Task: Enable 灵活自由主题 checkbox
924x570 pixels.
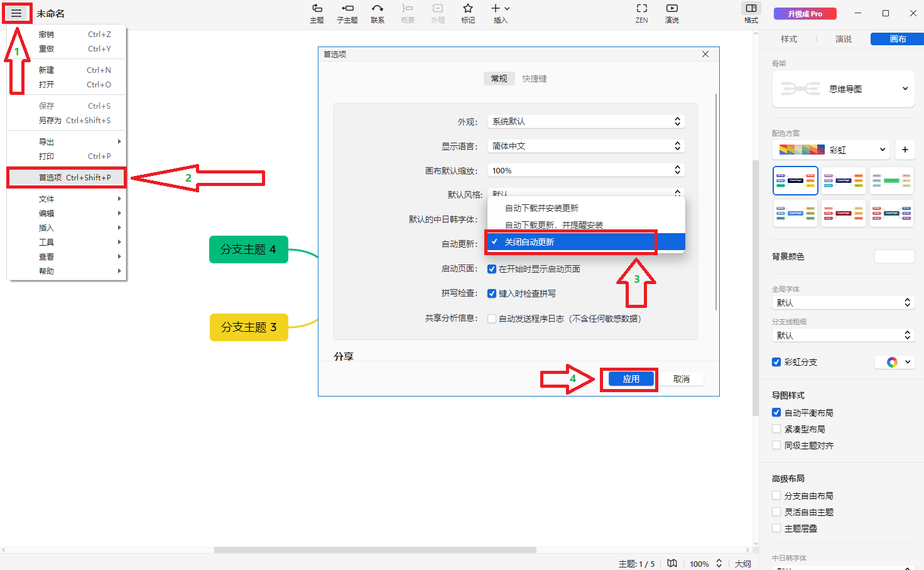Action: (776, 512)
